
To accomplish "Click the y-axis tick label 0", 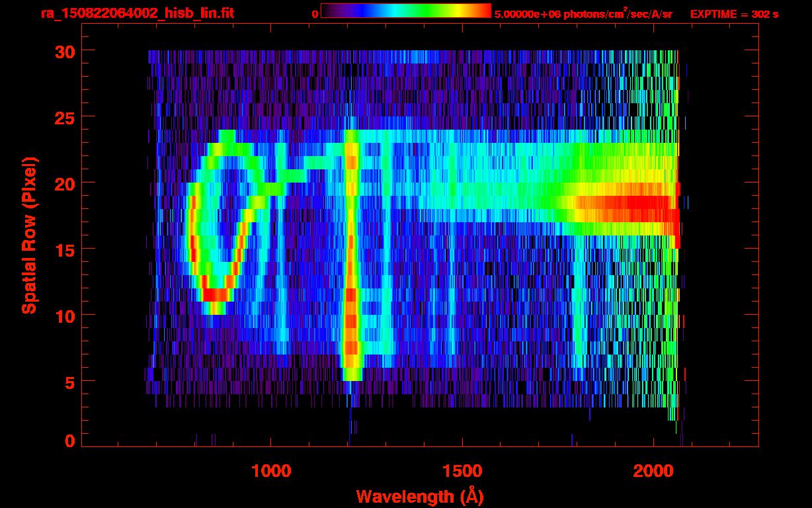I will point(69,441).
